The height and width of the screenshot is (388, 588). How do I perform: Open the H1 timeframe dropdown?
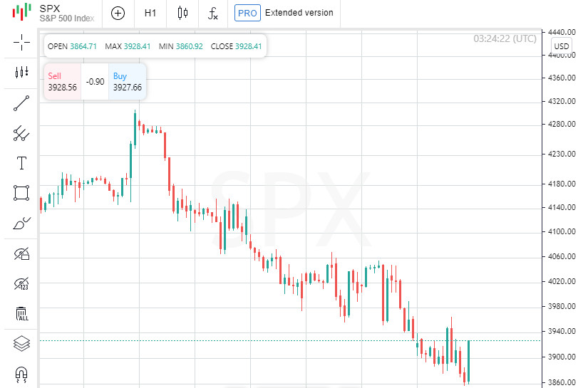[150, 13]
